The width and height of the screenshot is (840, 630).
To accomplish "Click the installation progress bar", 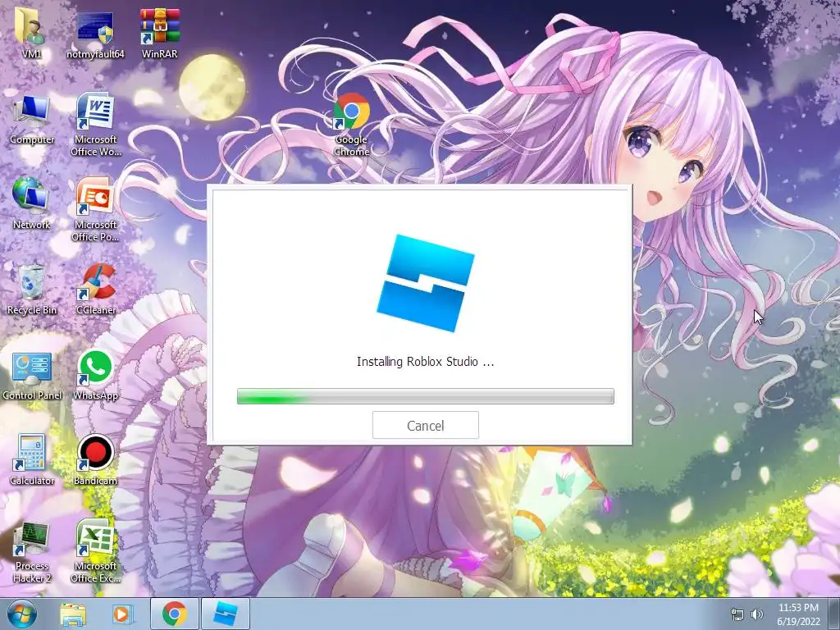I will pos(426,396).
